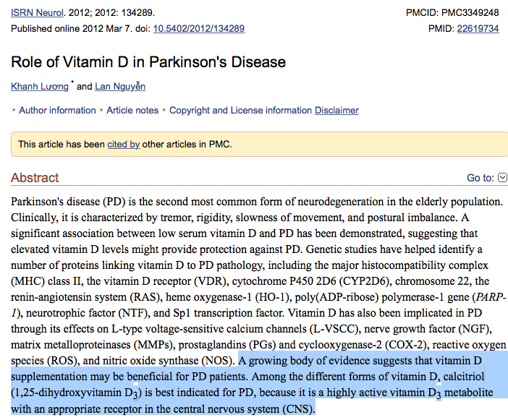Open the Go to section dropdown arrow

point(503,178)
